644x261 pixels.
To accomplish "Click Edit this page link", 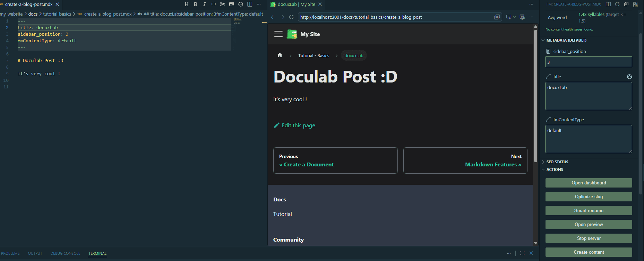I will click(x=294, y=125).
